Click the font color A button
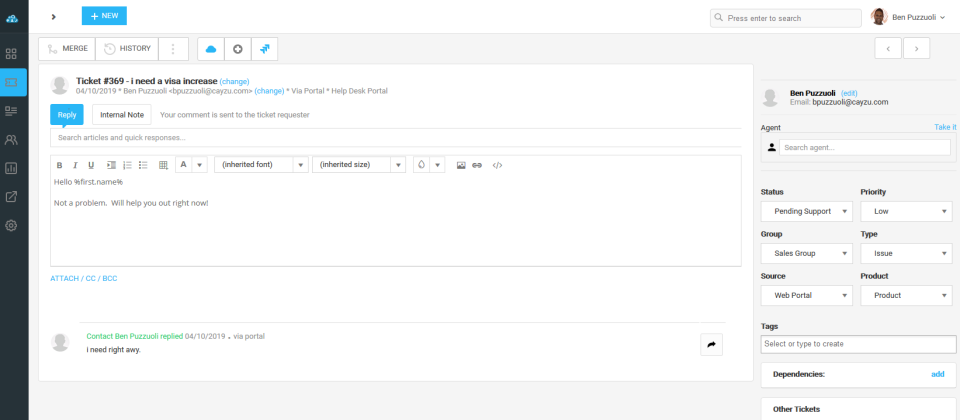The width and height of the screenshot is (960, 420). tap(183, 165)
